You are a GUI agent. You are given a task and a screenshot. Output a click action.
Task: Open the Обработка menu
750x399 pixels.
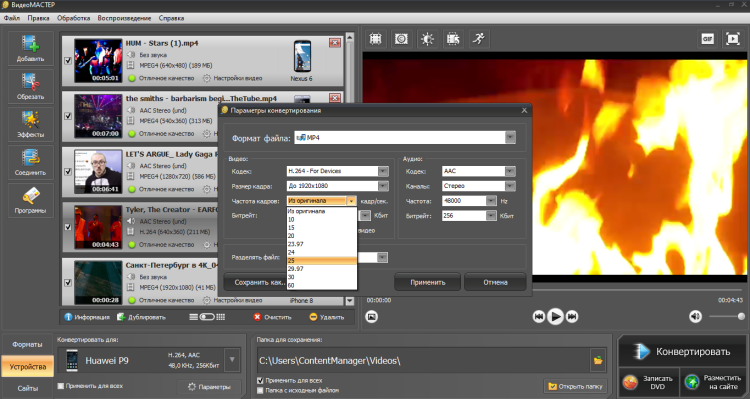[x=73, y=18]
